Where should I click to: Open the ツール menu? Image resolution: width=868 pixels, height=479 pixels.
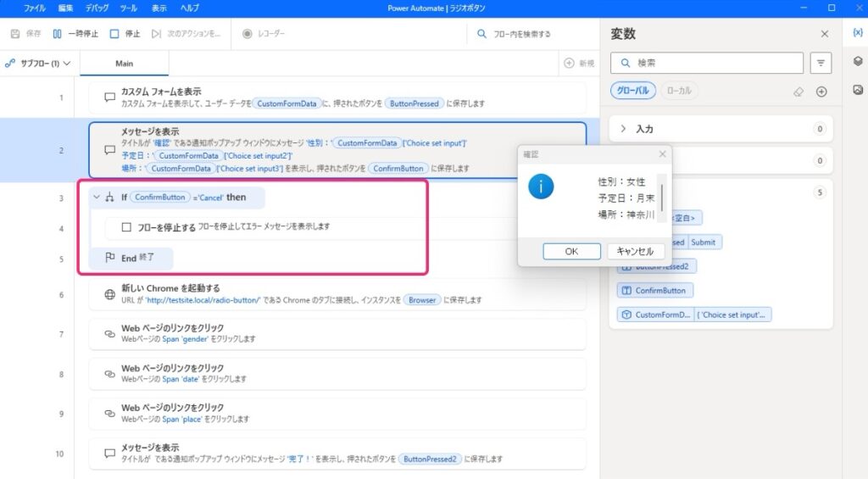tap(129, 8)
